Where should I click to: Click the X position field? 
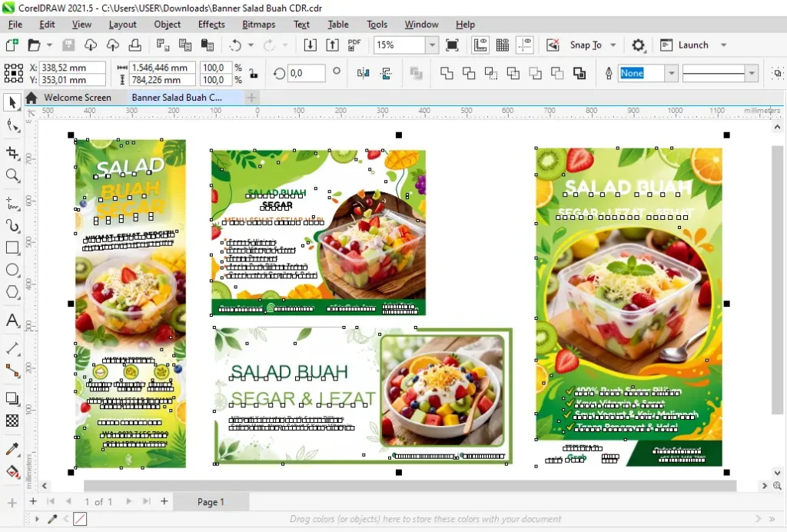click(72, 67)
